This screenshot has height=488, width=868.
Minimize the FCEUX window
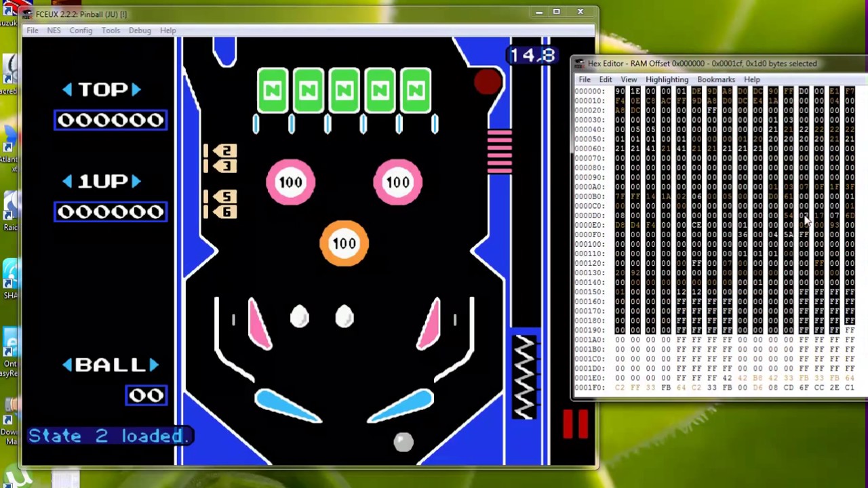539,12
